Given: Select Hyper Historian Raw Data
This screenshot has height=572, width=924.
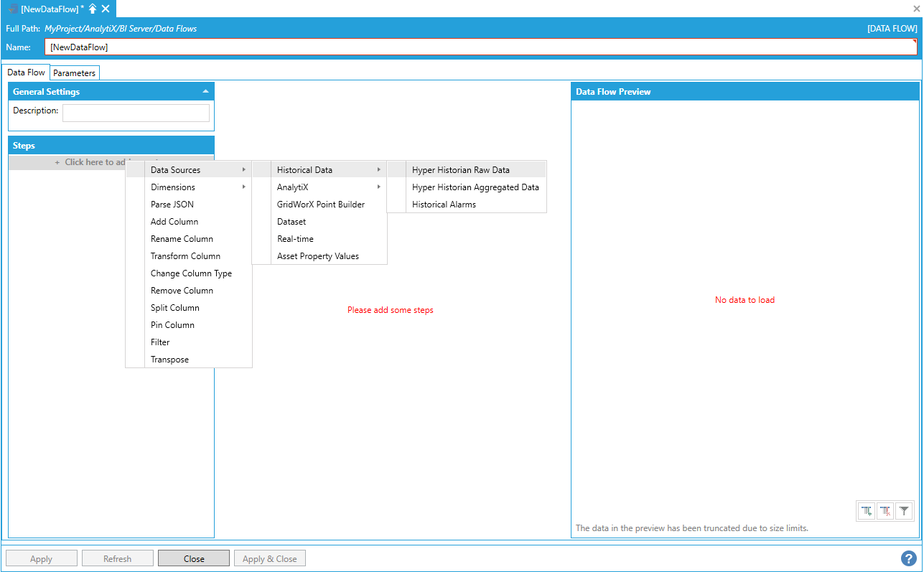Looking at the screenshot, I should (x=461, y=170).
